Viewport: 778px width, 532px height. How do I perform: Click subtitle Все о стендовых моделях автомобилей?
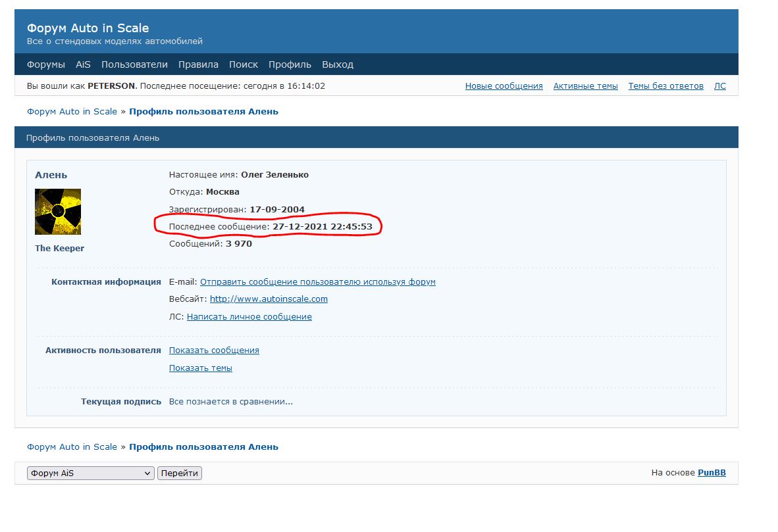(115, 41)
